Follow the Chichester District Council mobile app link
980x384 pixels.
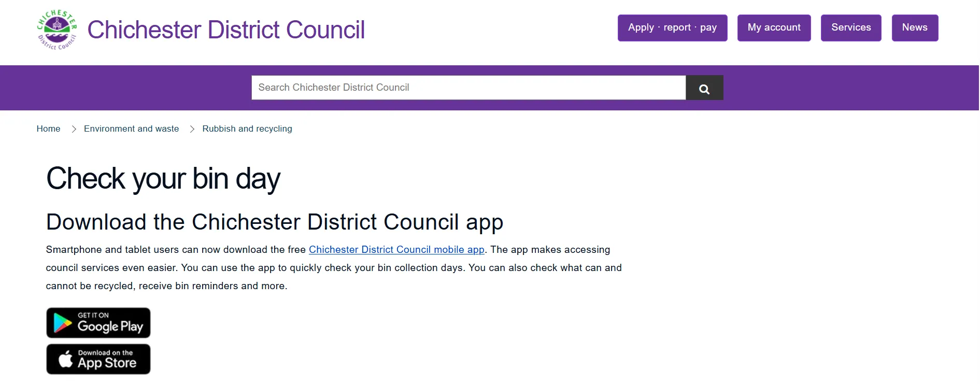coord(396,249)
